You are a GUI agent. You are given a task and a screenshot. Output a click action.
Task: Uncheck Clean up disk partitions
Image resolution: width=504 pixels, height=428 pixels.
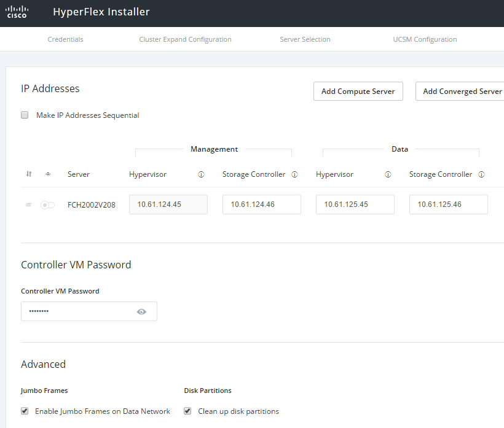coord(187,411)
